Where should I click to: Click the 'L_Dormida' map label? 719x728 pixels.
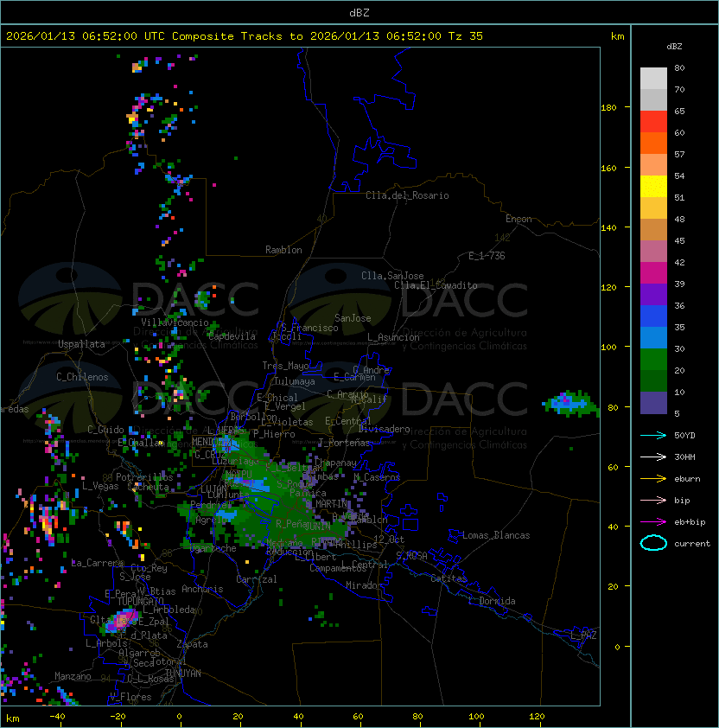tap(492, 601)
